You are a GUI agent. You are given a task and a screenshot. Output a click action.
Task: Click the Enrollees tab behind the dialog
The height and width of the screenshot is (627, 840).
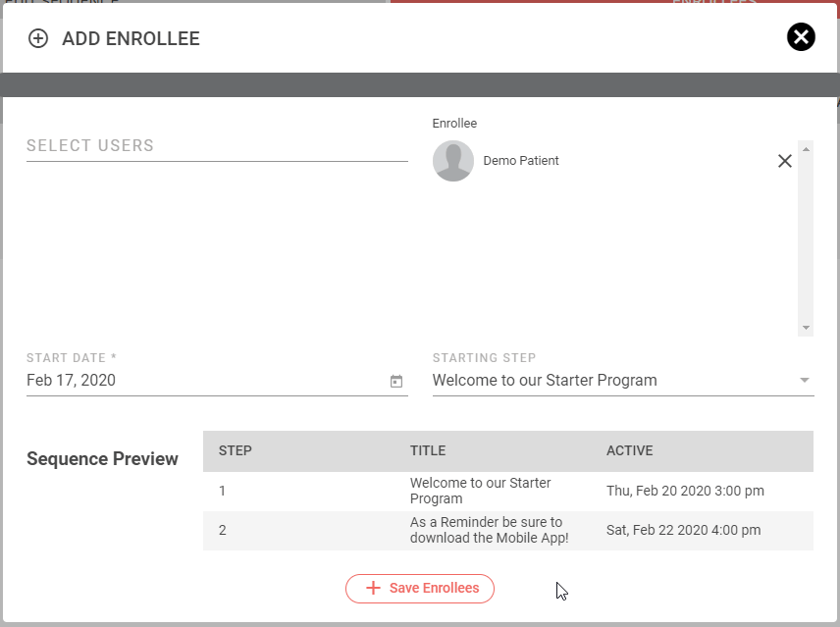coord(713,2)
